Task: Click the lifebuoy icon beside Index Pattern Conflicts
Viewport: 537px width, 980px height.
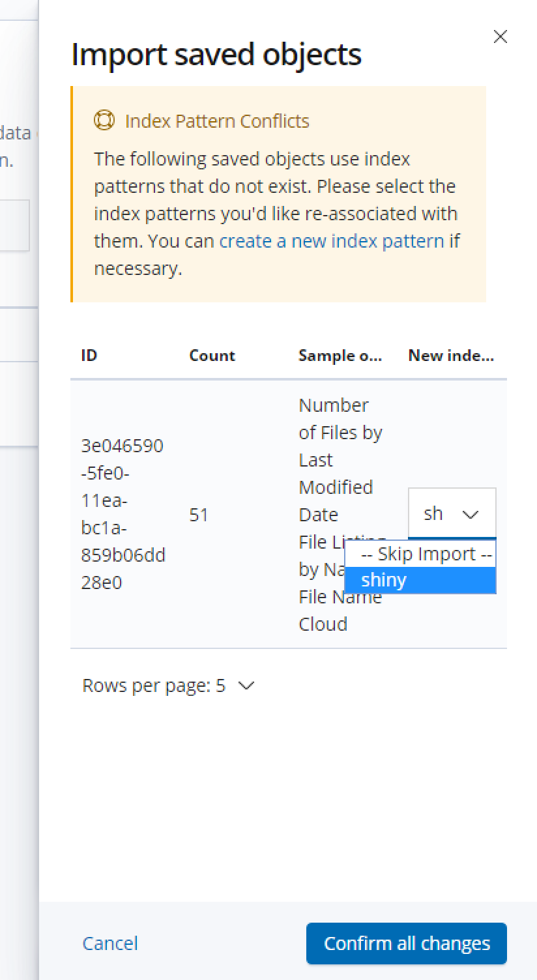Action: coord(104,121)
